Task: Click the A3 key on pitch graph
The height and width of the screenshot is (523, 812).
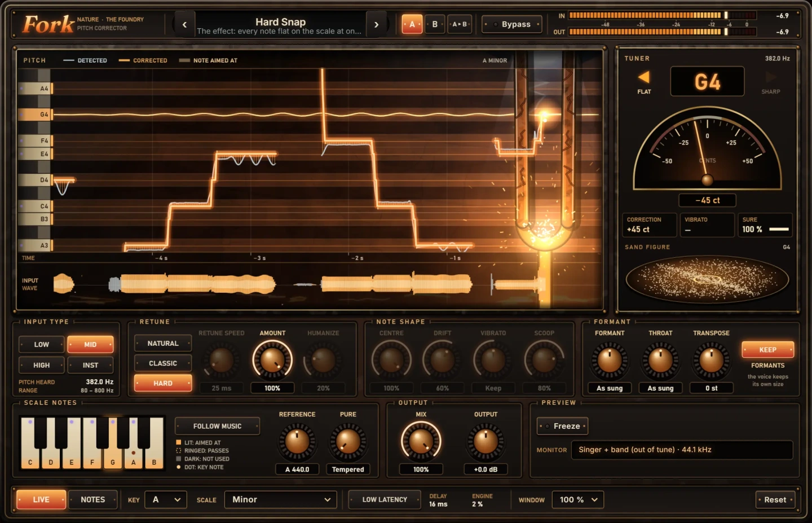Action: (x=35, y=245)
